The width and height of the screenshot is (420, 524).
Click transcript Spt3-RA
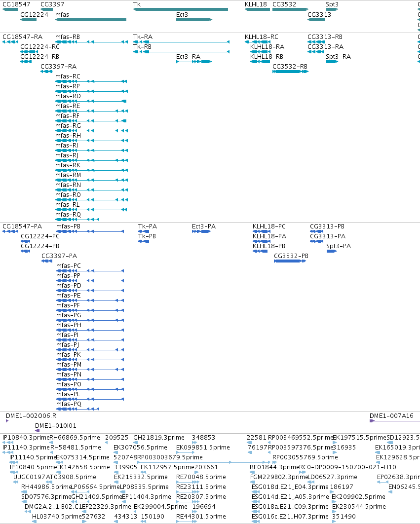(x=332, y=62)
